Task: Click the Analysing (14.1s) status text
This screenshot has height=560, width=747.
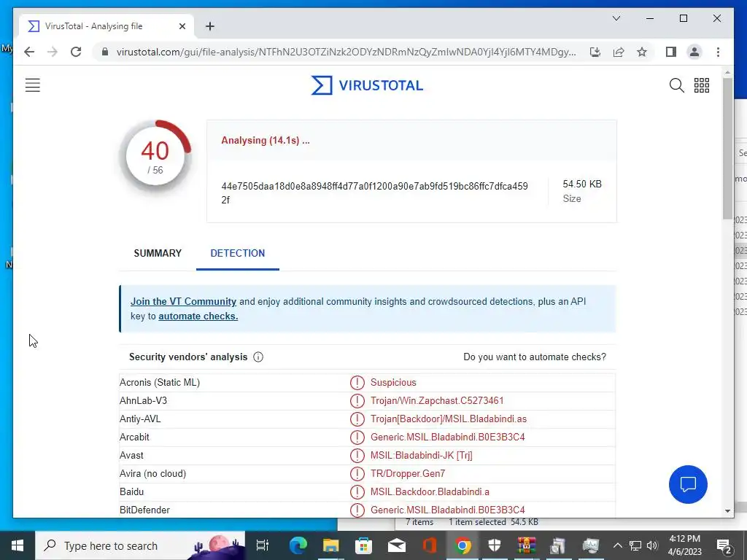Action: pos(266,141)
